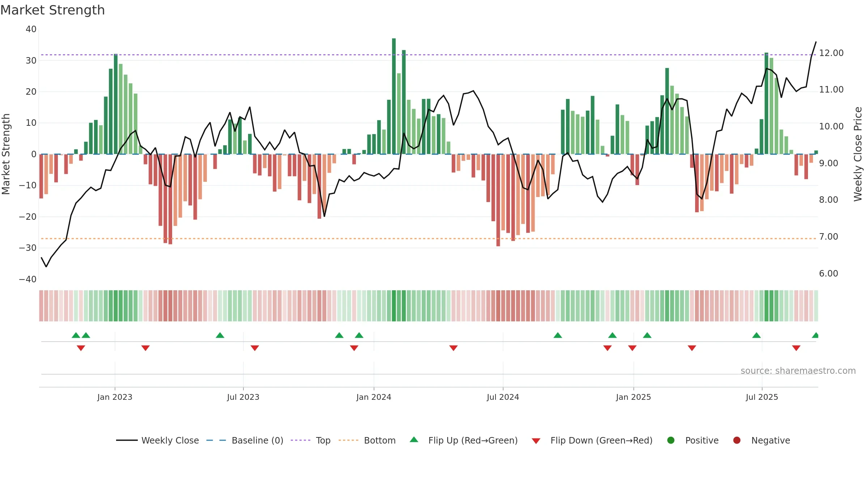This screenshot has width=868, height=488.
Task: Click the Bottom legend label
Action: [380, 440]
